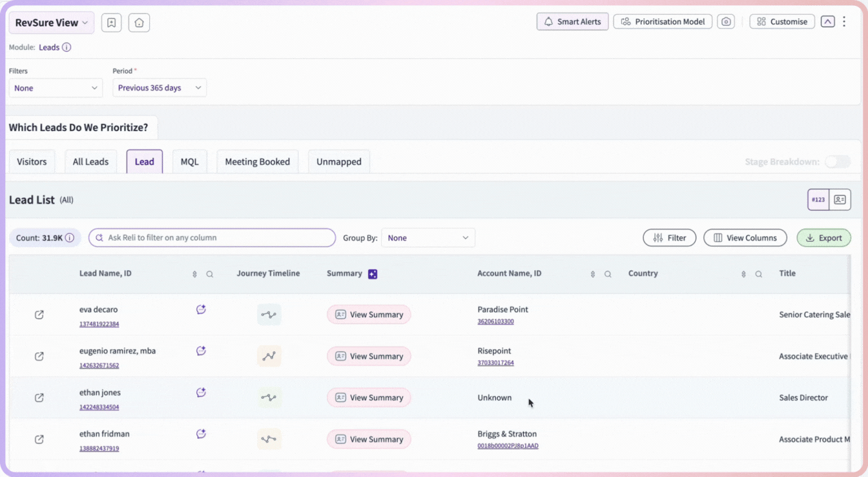Open the three-dot more options menu

pyautogui.click(x=844, y=21)
